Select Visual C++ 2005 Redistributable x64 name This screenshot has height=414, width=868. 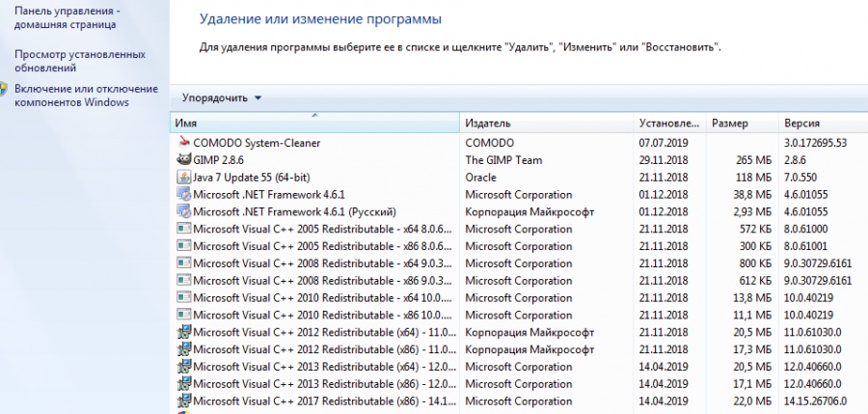coord(323,229)
